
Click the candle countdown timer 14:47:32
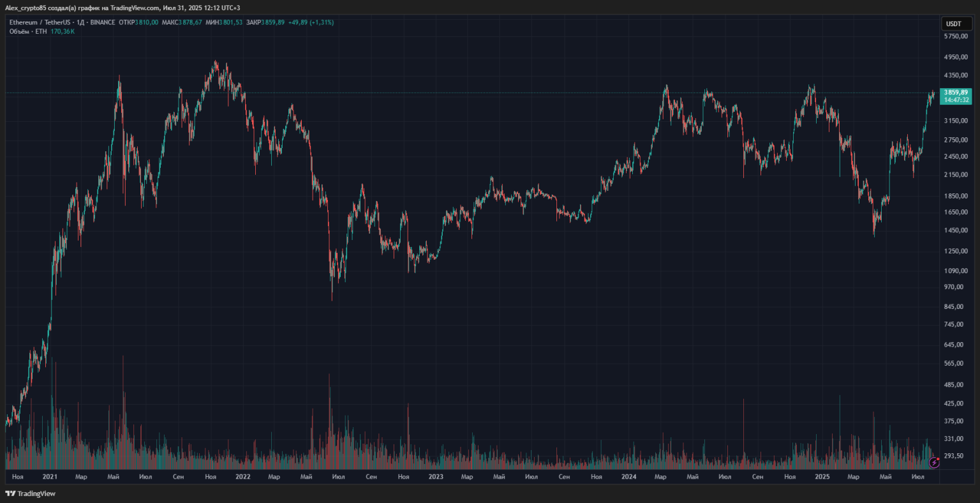[x=956, y=100]
